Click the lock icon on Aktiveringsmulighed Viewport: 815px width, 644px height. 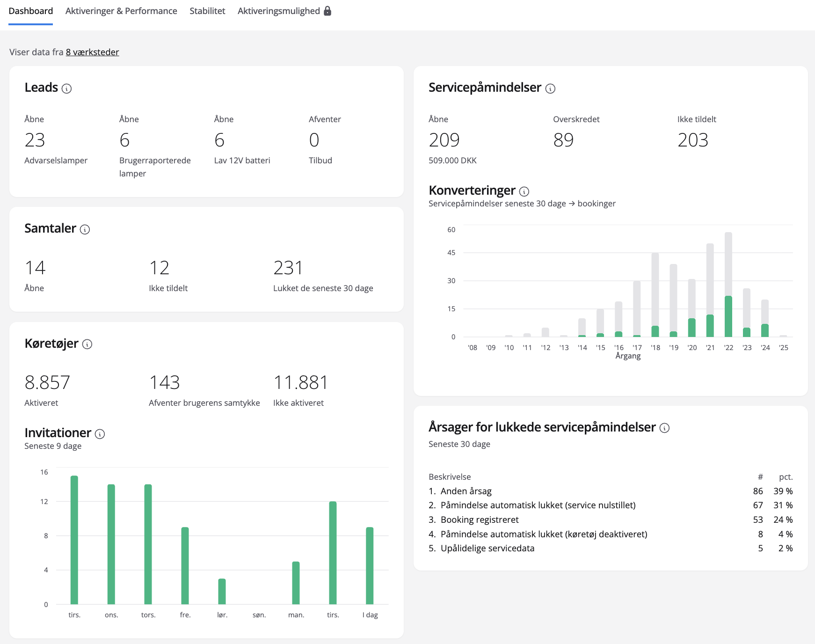click(x=327, y=11)
